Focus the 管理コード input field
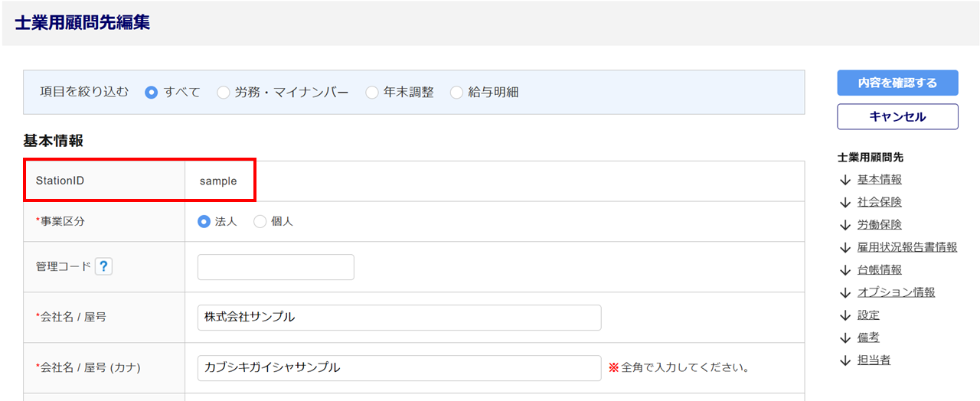This screenshot has width=980, height=401. tap(276, 267)
